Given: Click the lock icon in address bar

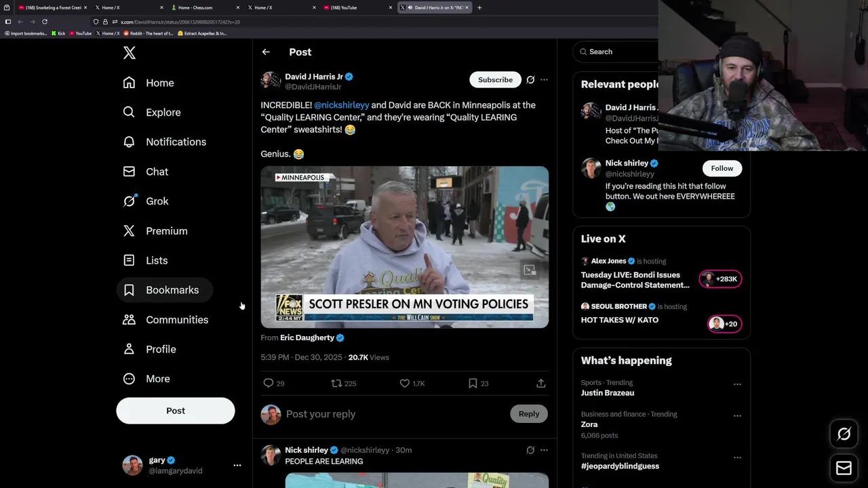Looking at the screenshot, I should point(105,22).
